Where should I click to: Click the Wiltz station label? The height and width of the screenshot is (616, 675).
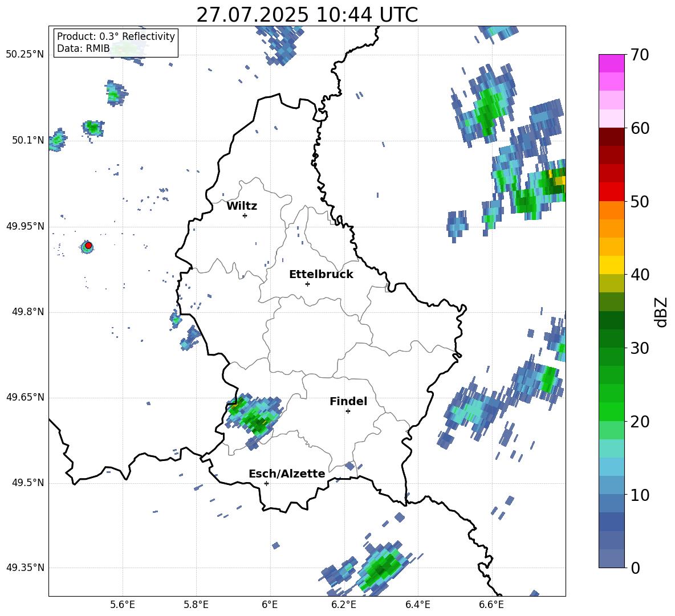point(242,206)
